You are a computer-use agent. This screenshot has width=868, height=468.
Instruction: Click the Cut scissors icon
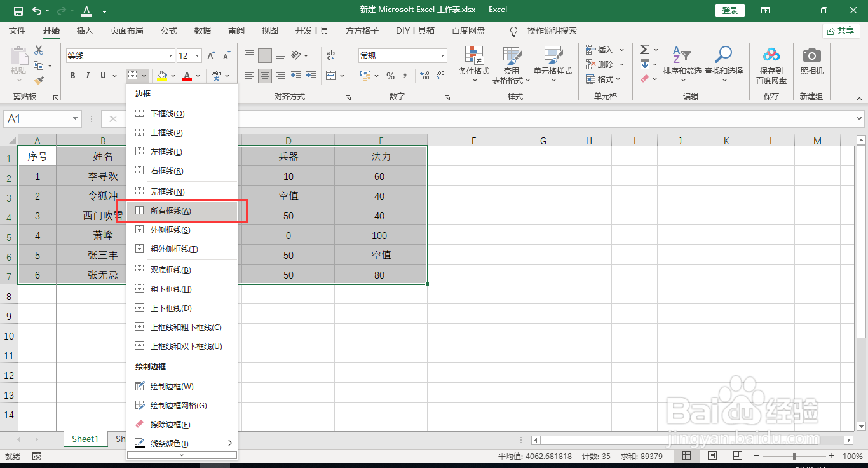coord(39,50)
